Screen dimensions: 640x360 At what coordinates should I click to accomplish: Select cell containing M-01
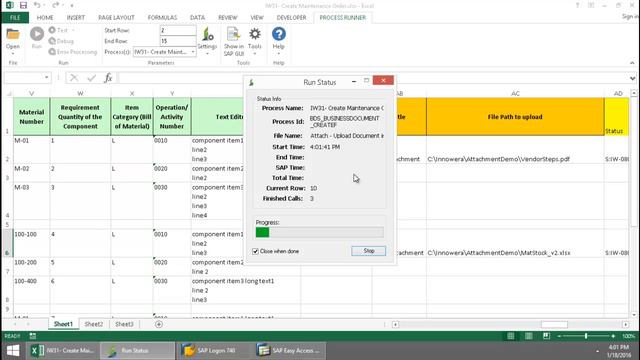31,149
